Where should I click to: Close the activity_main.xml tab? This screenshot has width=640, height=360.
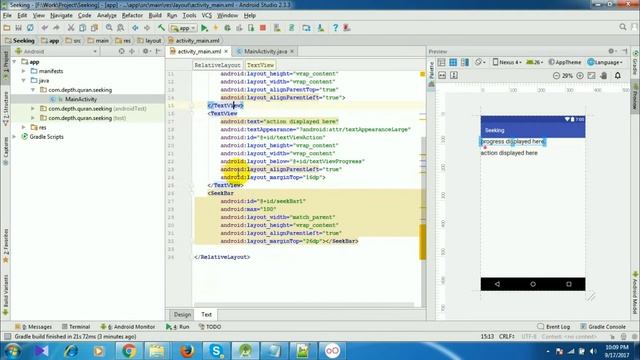[226, 51]
